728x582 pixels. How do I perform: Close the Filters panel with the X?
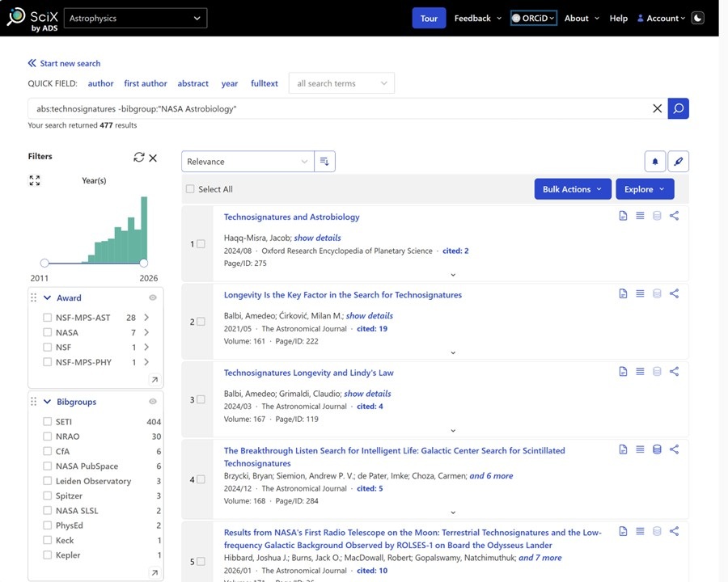[x=153, y=158]
